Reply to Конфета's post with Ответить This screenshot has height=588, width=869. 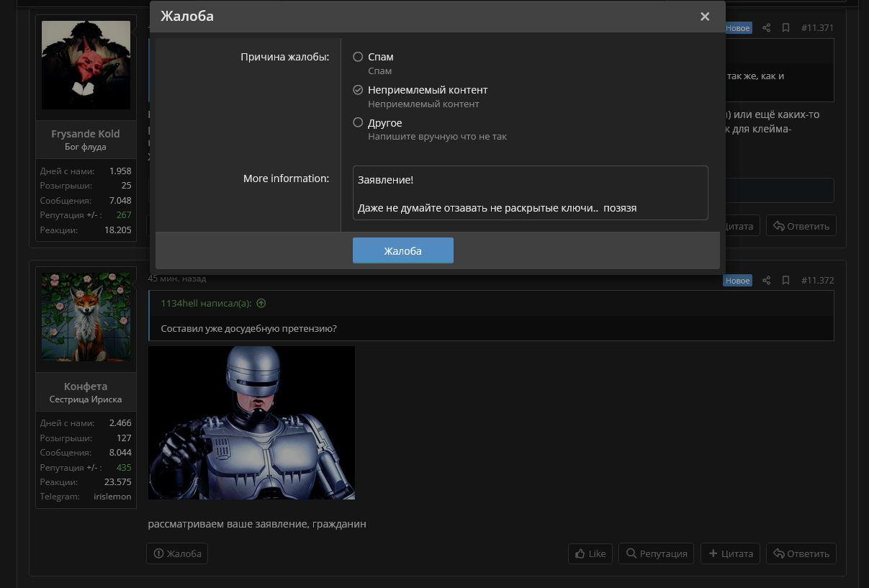coord(801,553)
